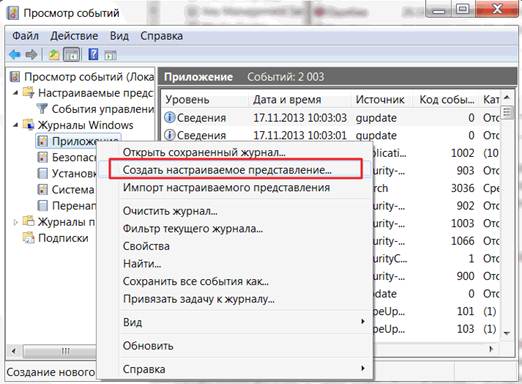Sort by the Уровень column header
The width and height of the screenshot is (522, 384).
tap(205, 99)
